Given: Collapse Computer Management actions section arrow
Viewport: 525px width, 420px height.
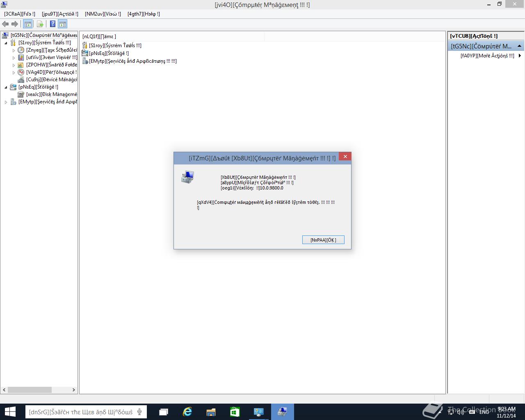Looking at the screenshot, I should 519,46.
